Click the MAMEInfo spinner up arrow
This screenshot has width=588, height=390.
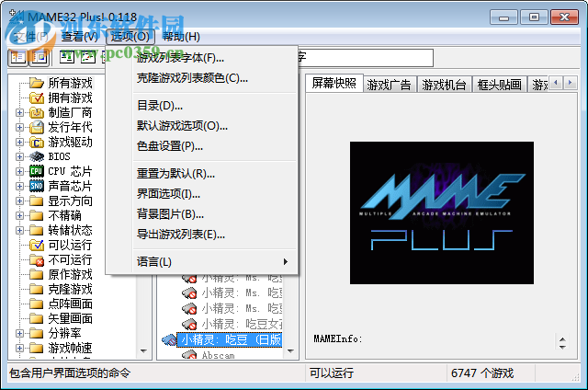point(562,339)
